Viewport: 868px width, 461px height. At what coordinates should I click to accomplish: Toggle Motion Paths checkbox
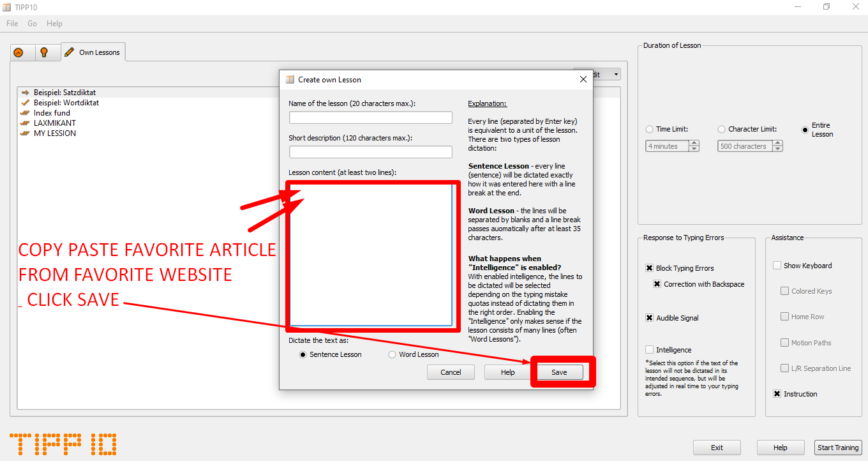coord(785,343)
